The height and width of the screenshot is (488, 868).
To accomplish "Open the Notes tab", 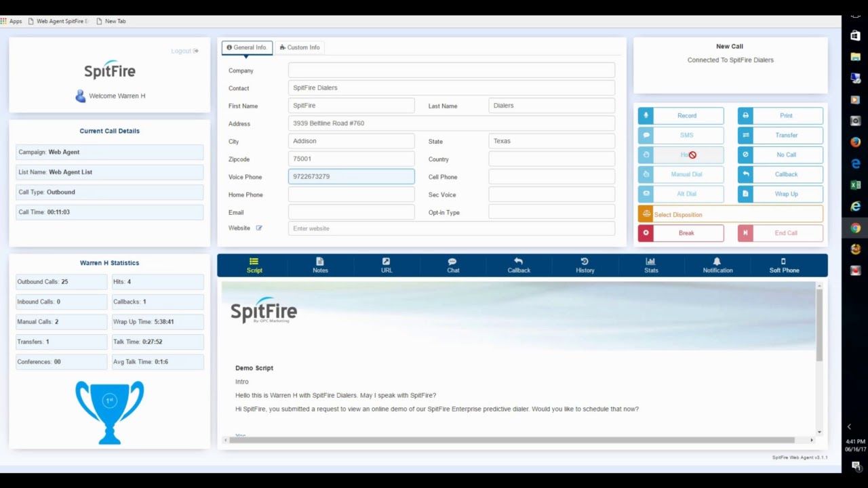I will click(x=320, y=266).
